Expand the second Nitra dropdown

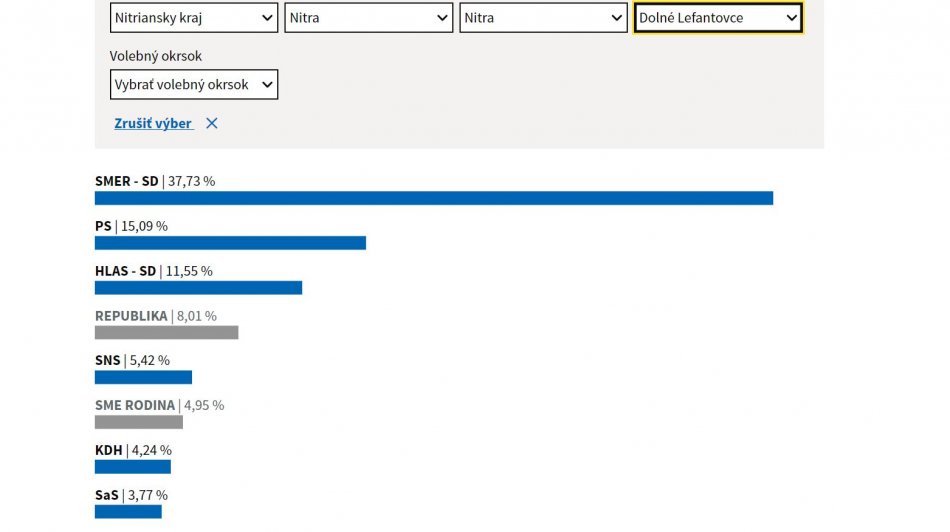tap(543, 17)
